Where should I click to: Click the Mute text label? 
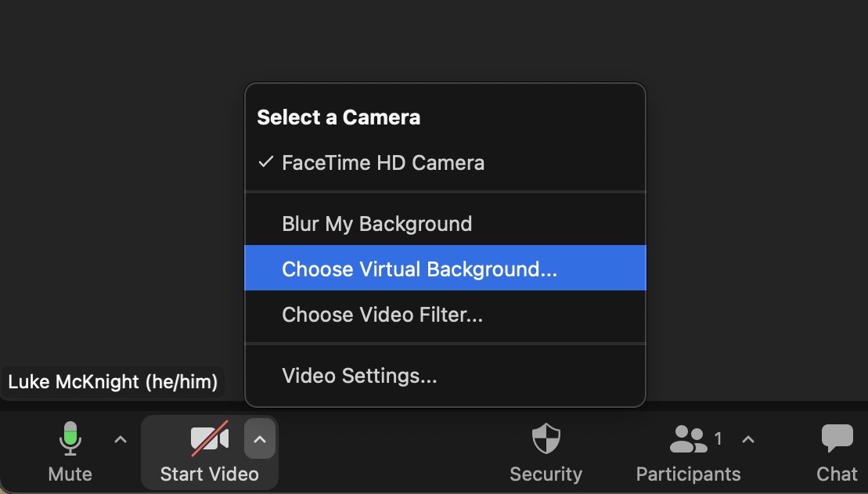tap(70, 474)
